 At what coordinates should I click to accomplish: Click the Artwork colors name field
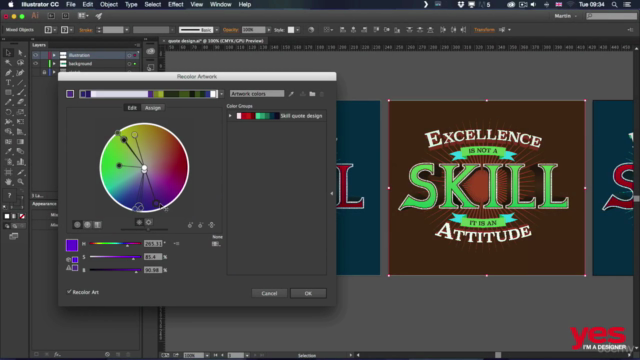[x=257, y=94]
